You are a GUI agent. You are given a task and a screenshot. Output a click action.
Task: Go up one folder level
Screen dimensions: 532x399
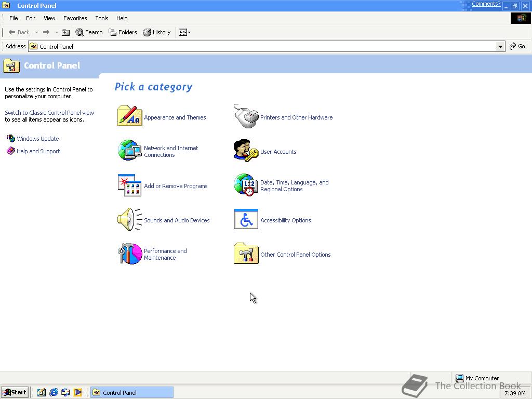click(x=66, y=32)
